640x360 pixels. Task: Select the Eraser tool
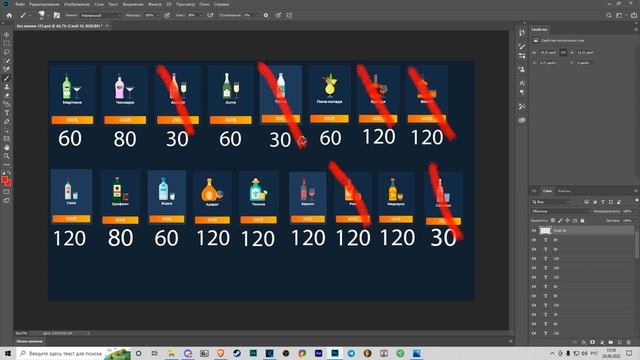point(7,95)
